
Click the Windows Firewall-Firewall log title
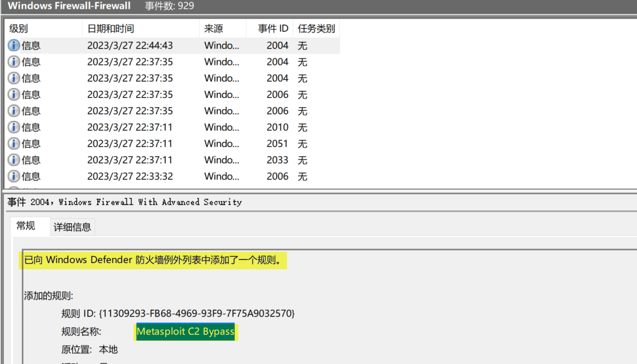(x=69, y=6)
